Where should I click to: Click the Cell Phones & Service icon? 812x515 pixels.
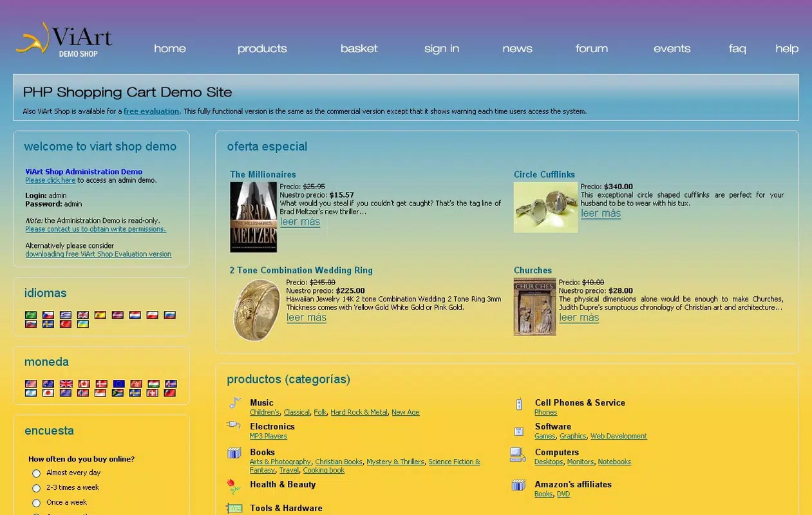click(x=518, y=404)
